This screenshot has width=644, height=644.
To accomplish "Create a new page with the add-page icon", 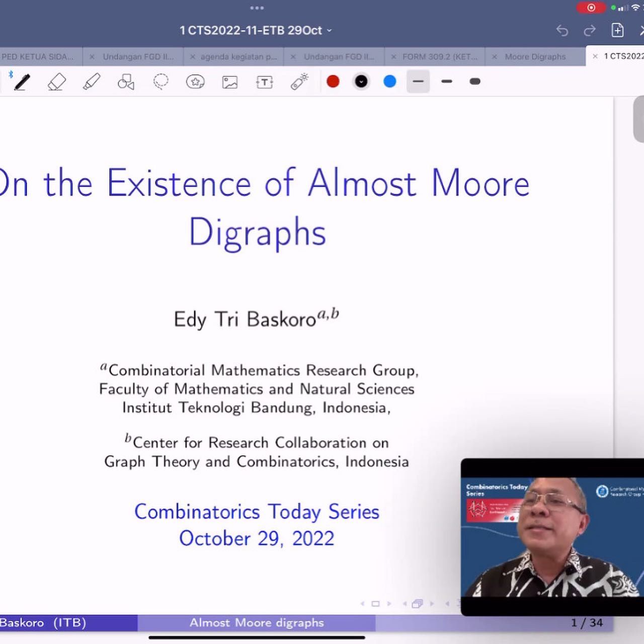I will [617, 31].
